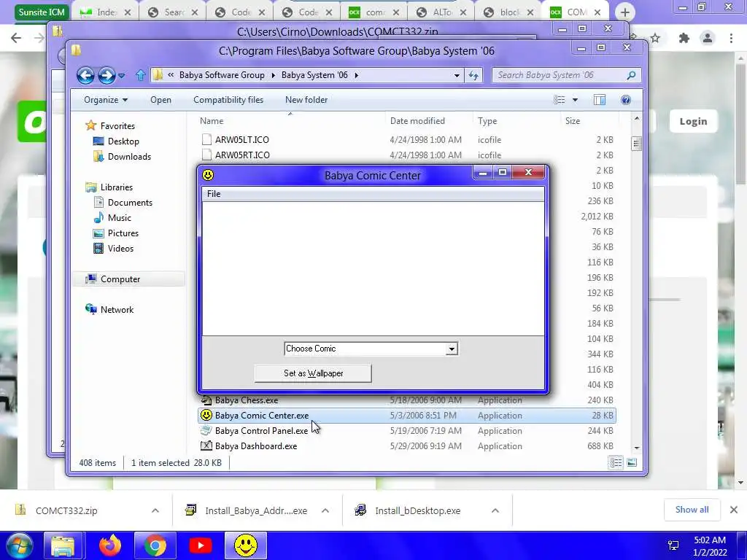This screenshot has height=560, width=747.
Task: Toggle the preview pane icon
Action: point(600,100)
